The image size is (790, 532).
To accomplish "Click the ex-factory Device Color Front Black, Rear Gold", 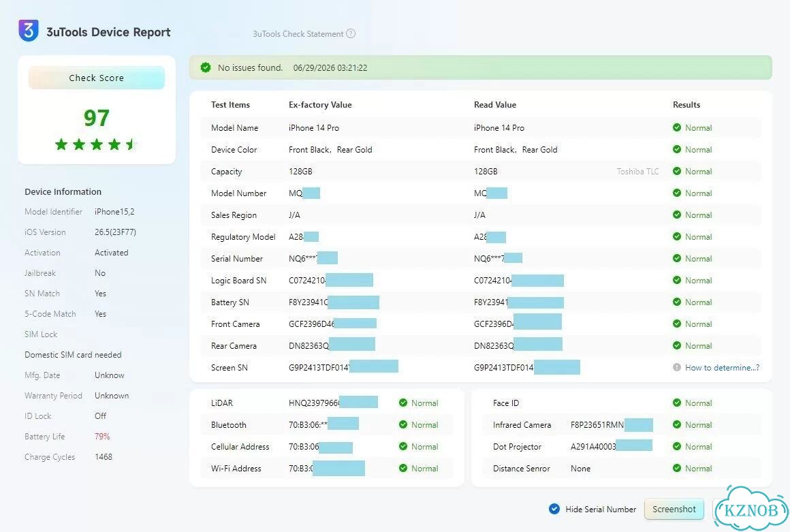I will pos(330,150).
